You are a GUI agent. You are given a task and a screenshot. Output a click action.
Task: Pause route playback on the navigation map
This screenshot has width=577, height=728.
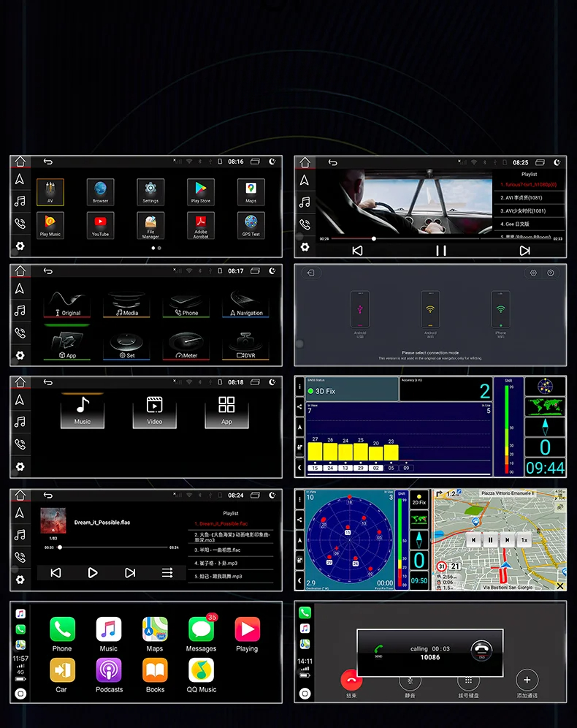pos(490,540)
